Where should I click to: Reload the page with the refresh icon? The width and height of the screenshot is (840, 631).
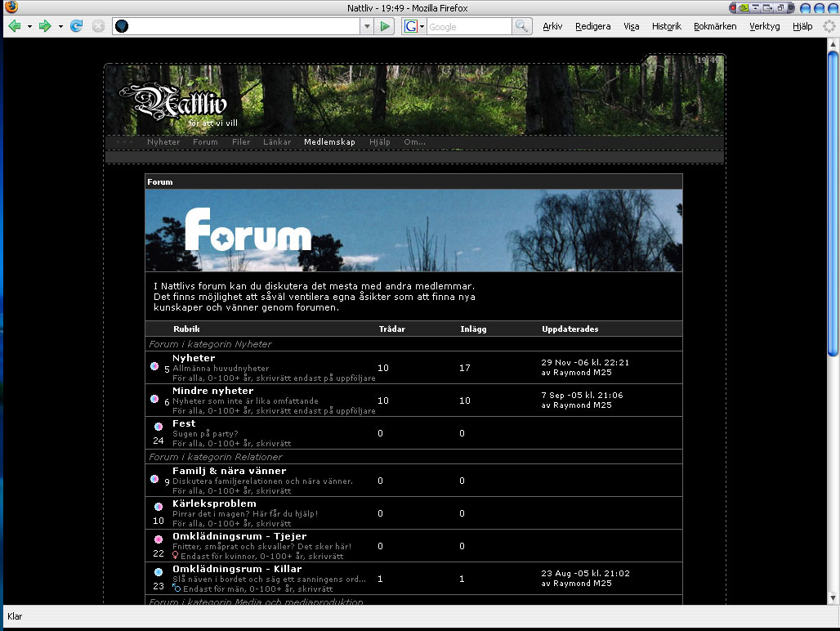pos(77,26)
